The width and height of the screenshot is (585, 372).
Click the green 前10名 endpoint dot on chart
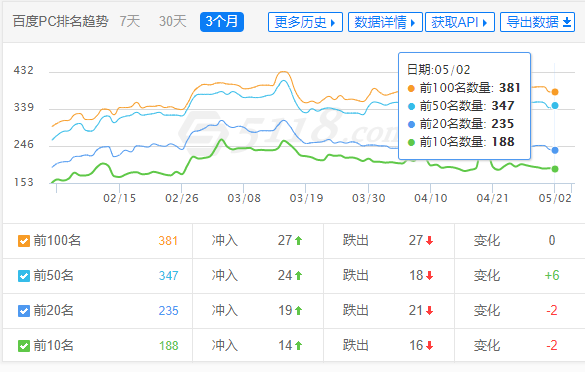pos(555,169)
